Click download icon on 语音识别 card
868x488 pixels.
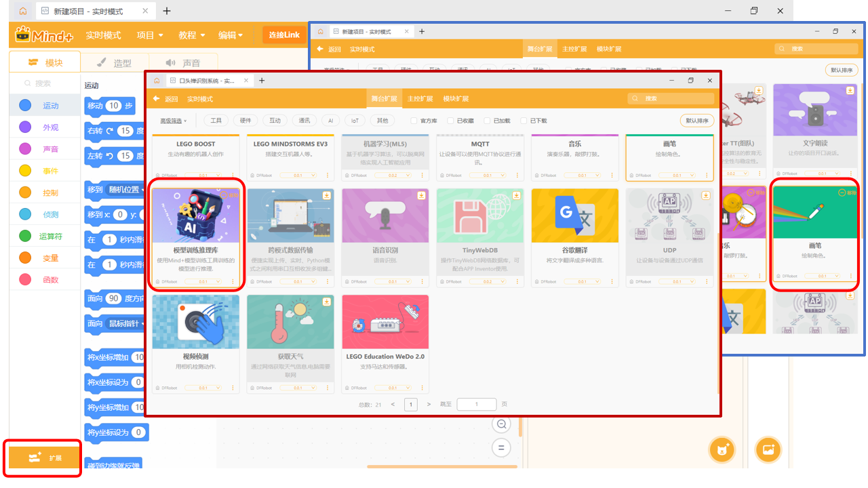pos(420,195)
